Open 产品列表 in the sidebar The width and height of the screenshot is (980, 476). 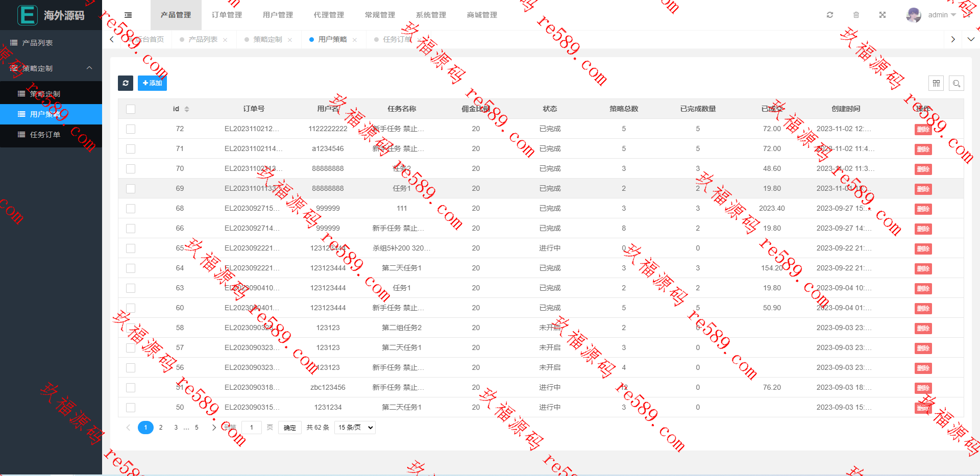pyautogui.click(x=51, y=43)
